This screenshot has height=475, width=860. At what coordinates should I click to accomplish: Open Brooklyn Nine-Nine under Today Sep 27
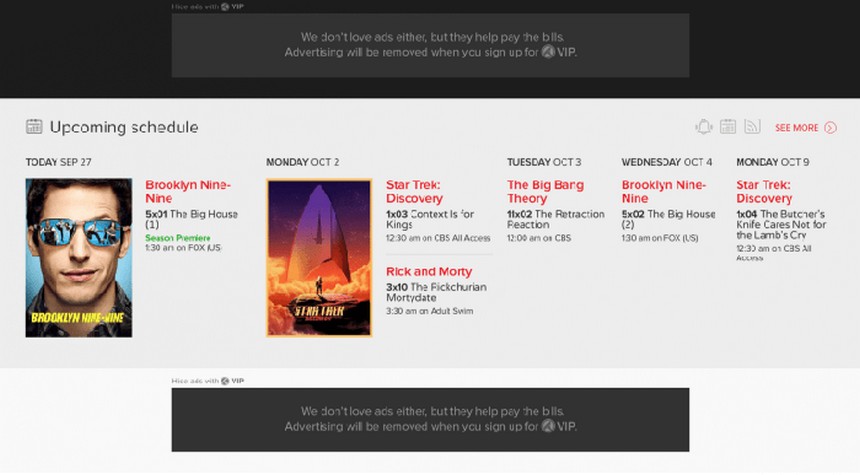188,191
